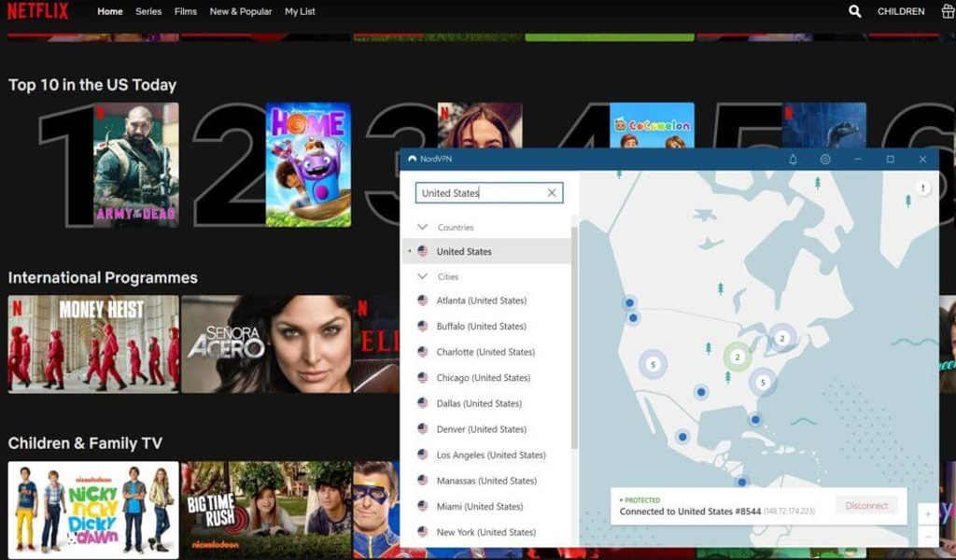
Task: Click the Seattle-area server pin on map
Action: (629, 302)
